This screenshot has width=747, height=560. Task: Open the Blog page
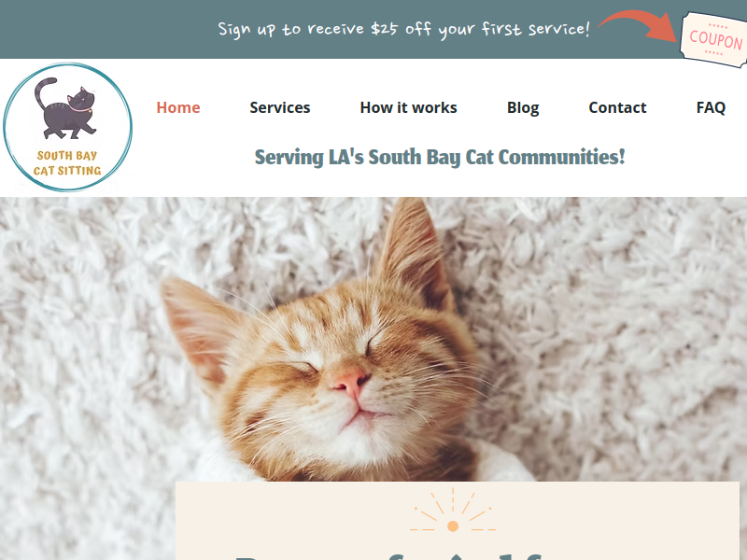tap(523, 108)
